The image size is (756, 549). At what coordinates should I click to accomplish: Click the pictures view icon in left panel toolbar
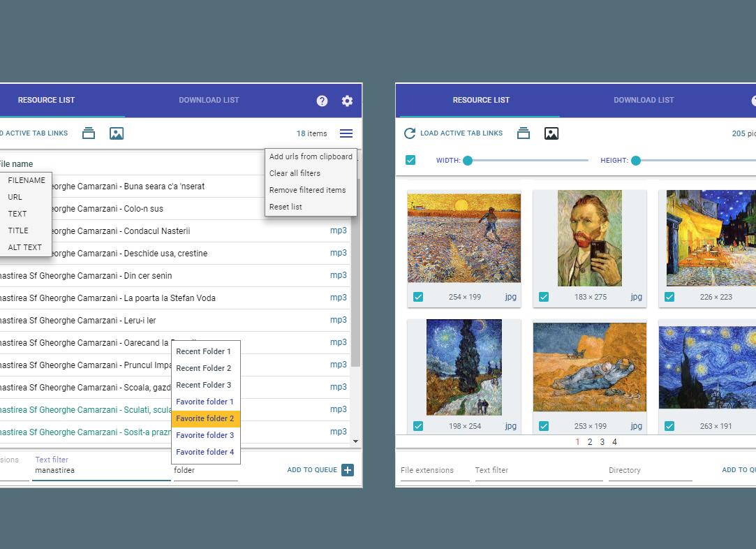[117, 133]
